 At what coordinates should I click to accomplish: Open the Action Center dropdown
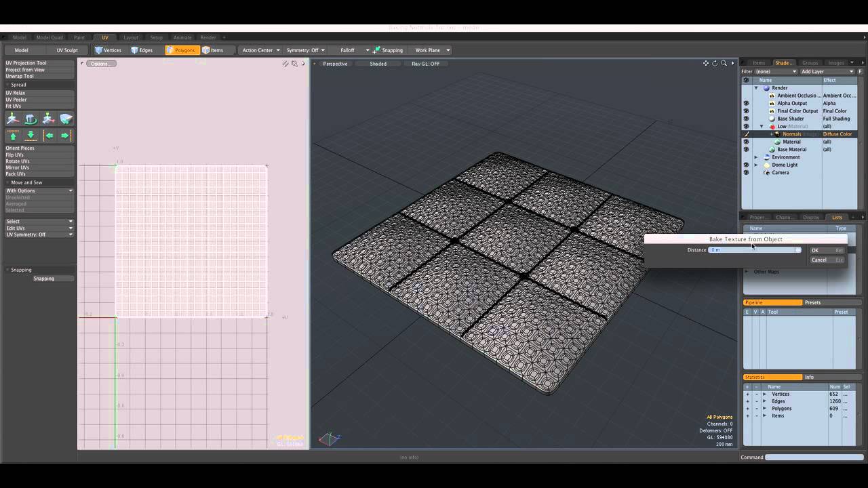coord(260,50)
